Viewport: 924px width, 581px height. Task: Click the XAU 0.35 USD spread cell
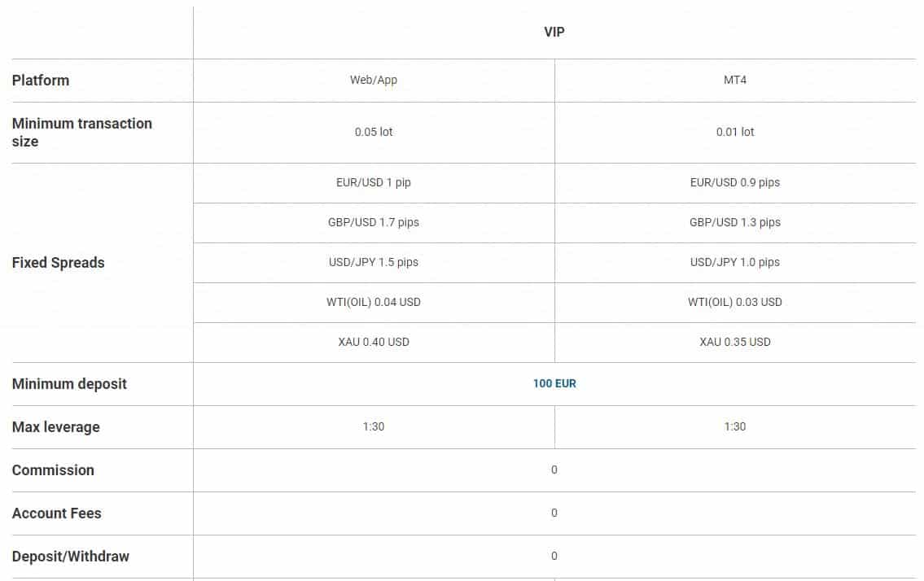click(x=735, y=342)
